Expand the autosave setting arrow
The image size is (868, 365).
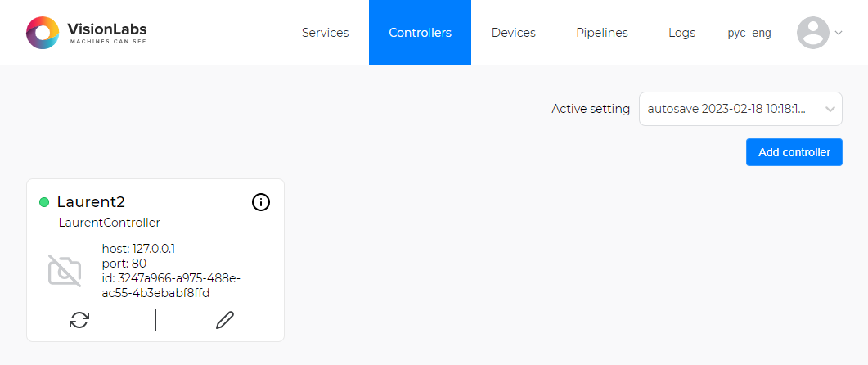830,109
